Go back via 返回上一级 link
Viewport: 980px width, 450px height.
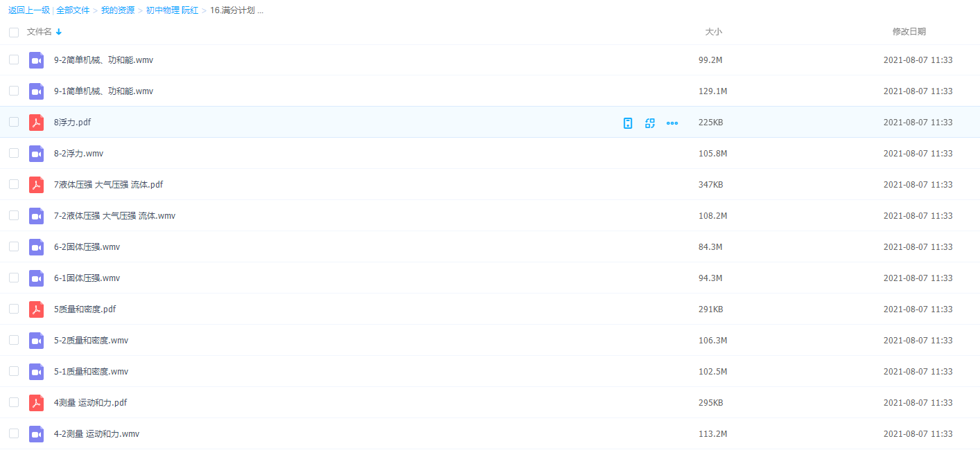(29, 10)
